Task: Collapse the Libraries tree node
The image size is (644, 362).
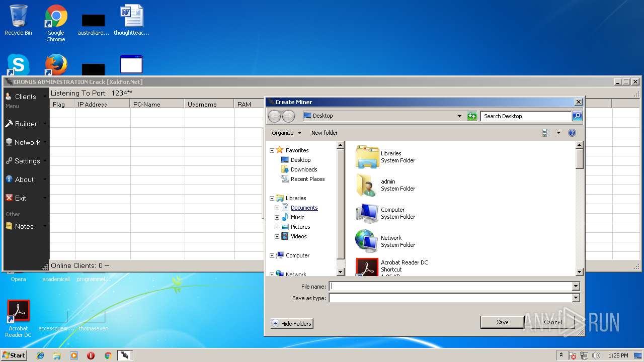Action: pos(272,198)
